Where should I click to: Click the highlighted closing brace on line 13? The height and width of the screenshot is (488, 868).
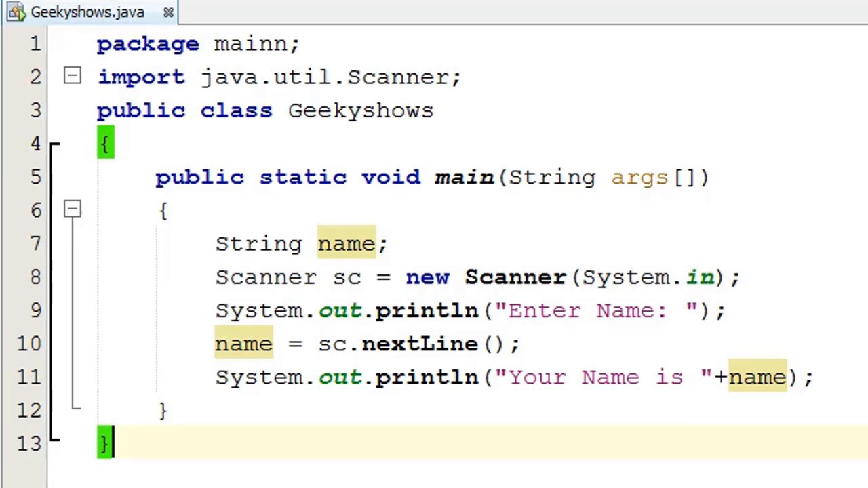coord(105,443)
